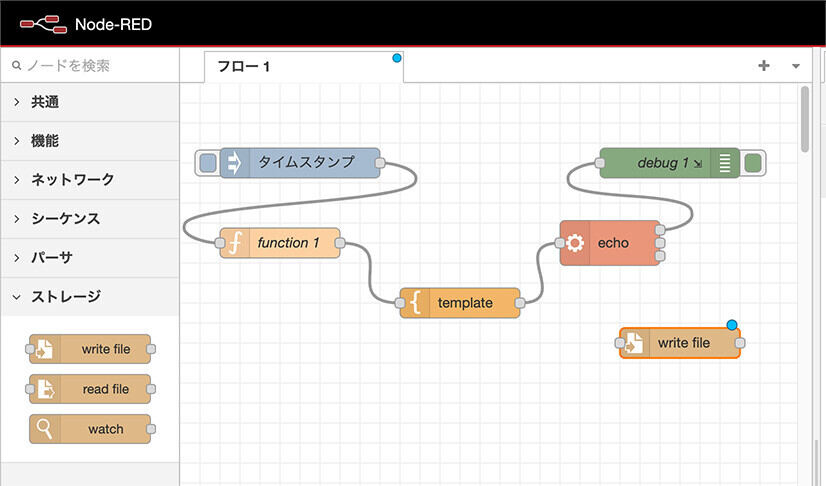Click the vertical scrollbar of the canvas
826x486 pixels.
click(x=804, y=120)
